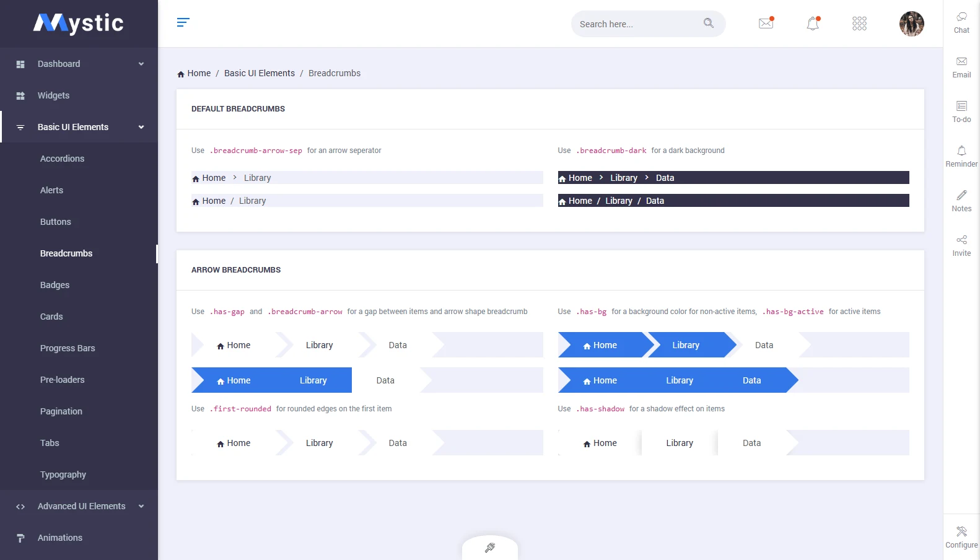Select Progress Bars sidebar item
980x560 pixels.
68,348
